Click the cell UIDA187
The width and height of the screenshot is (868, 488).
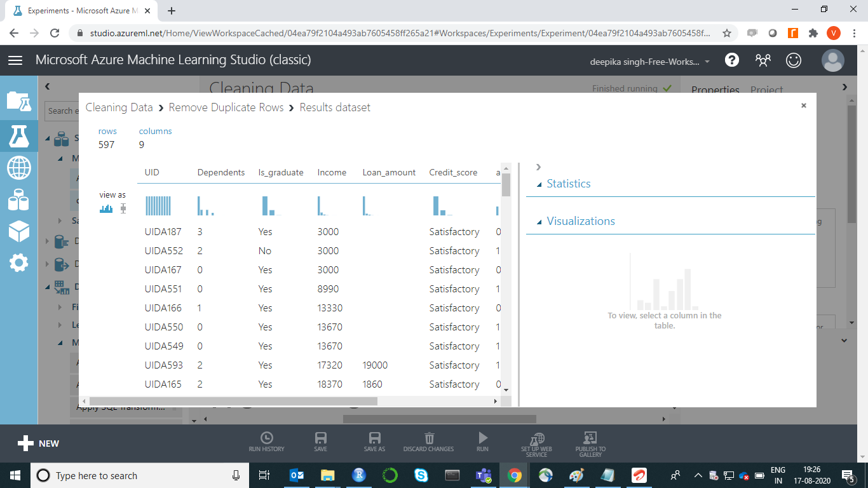pos(163,232)
